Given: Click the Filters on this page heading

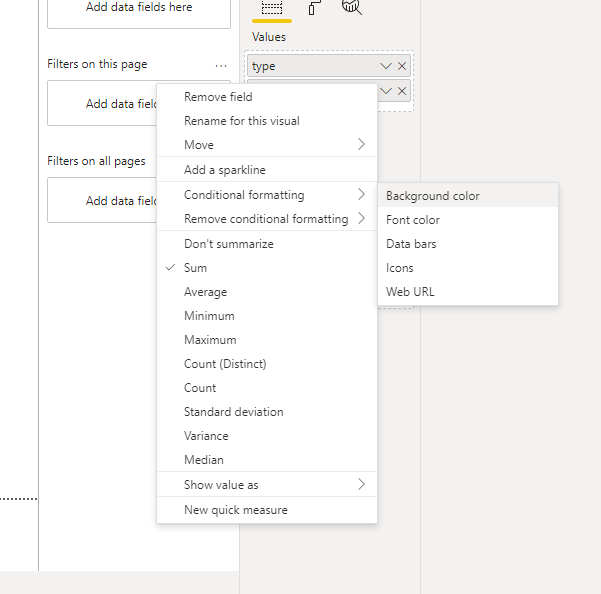Looking at the screenshot, I should pos(97,64).
